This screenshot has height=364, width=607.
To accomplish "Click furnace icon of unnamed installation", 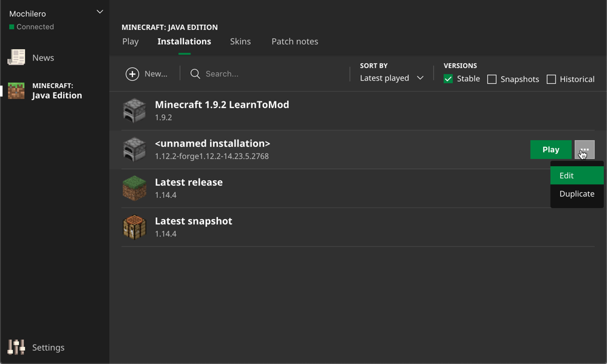I will (135, 149).
